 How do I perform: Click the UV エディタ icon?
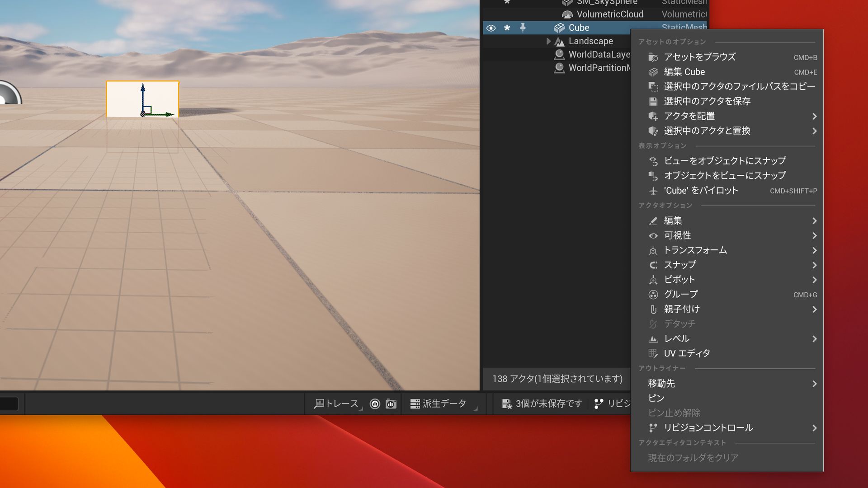coord(653,353)
